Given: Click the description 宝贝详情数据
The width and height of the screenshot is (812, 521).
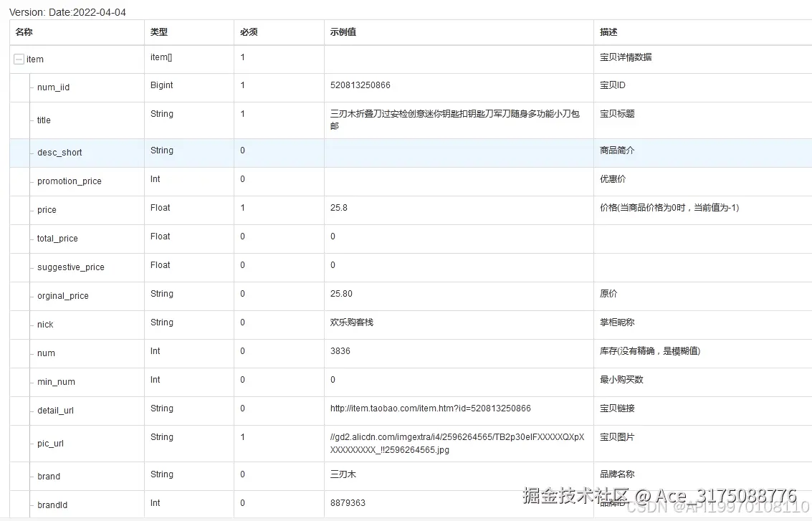Looking at the screenshot, I should [x=626, y=57].
